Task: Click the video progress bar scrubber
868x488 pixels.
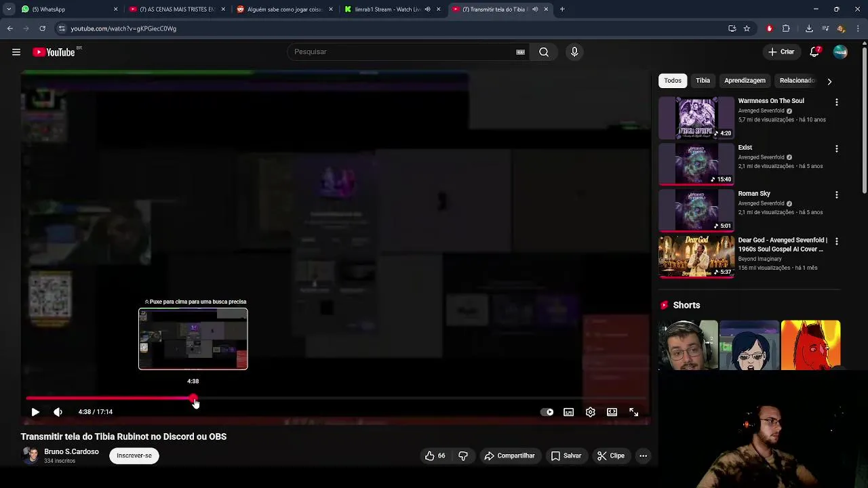Action: coord(194,399)
